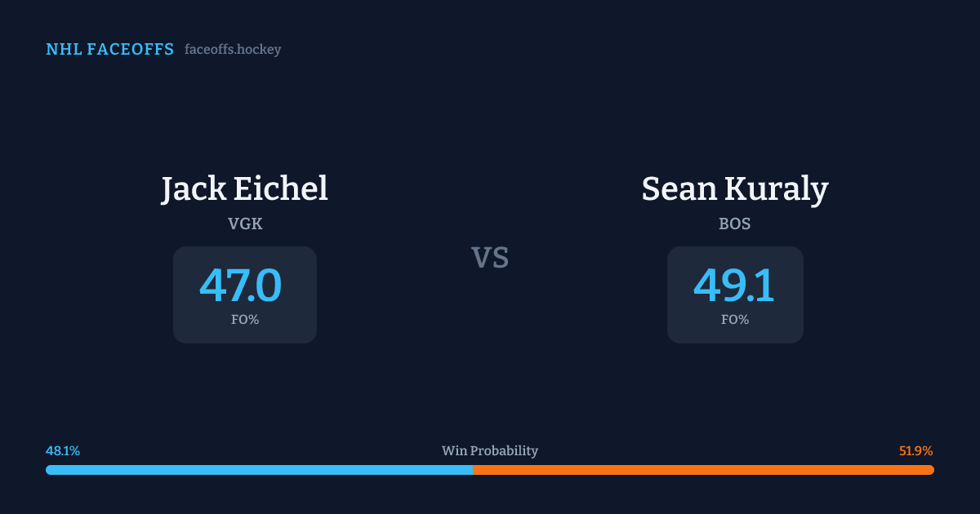Image resolution: width=980 pixels, height=514 pixels.
Task: Click the 51.9% win probability value
Action: [915, 451]
